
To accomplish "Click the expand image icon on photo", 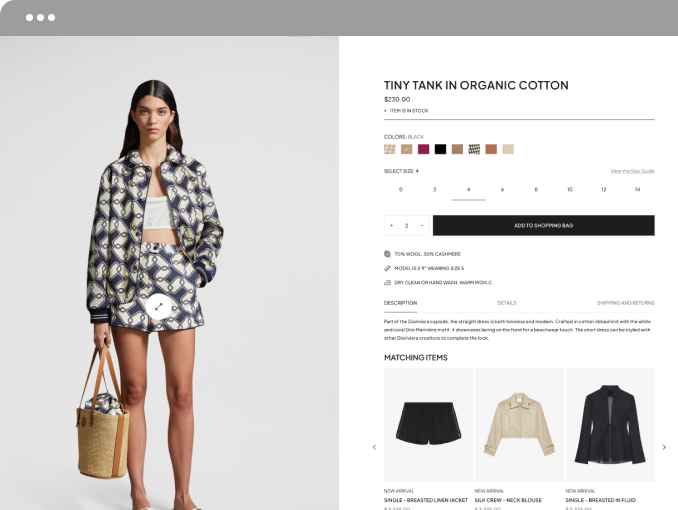I will (x=158, y=306).
